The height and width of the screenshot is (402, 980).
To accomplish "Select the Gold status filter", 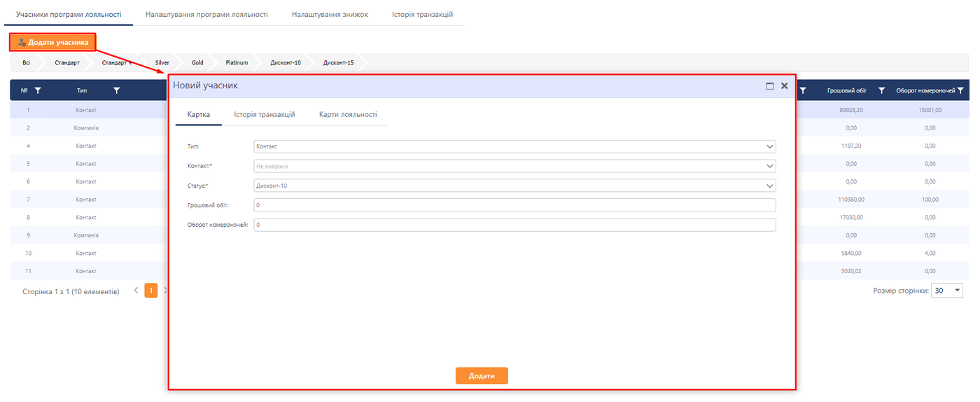I will click(x=197, y=63).
